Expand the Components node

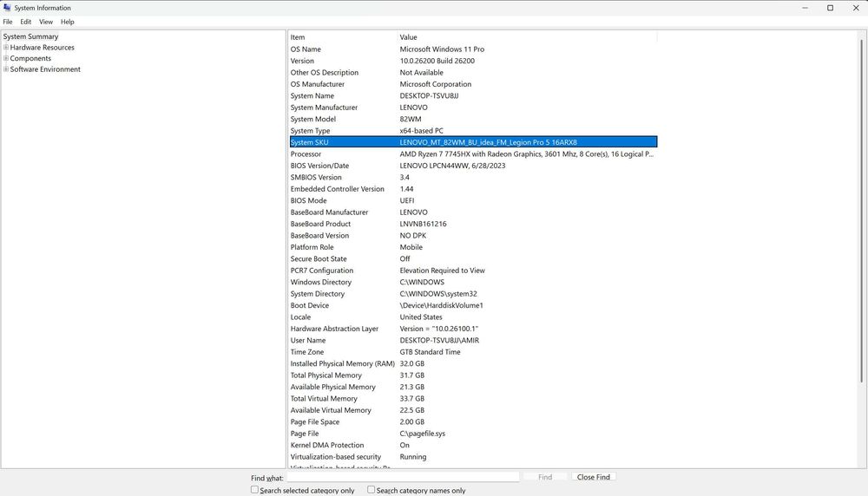tap(6, 58)
